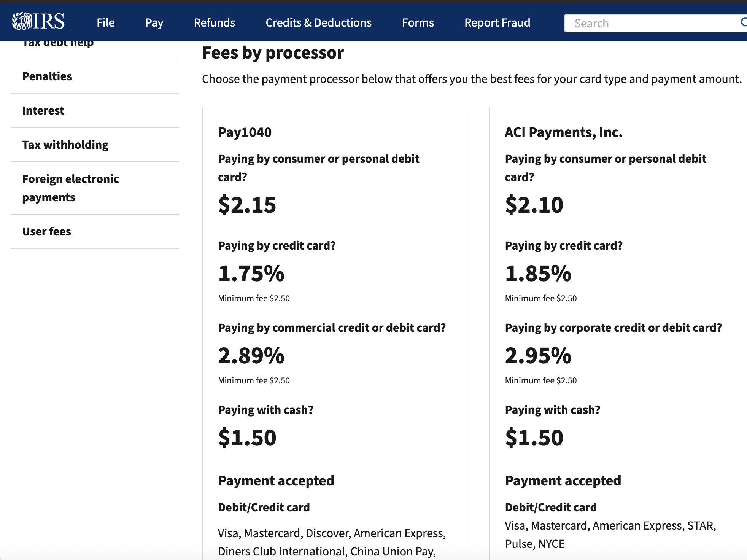The width and height of the screenshot is (747, 560).
Task: Open the Report Fraud menu
Action: 497,23
